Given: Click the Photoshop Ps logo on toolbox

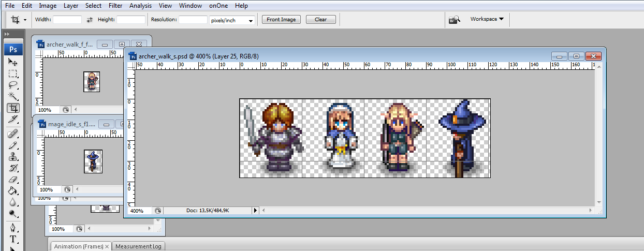Looking at the screenshot, I should point(13,49).
